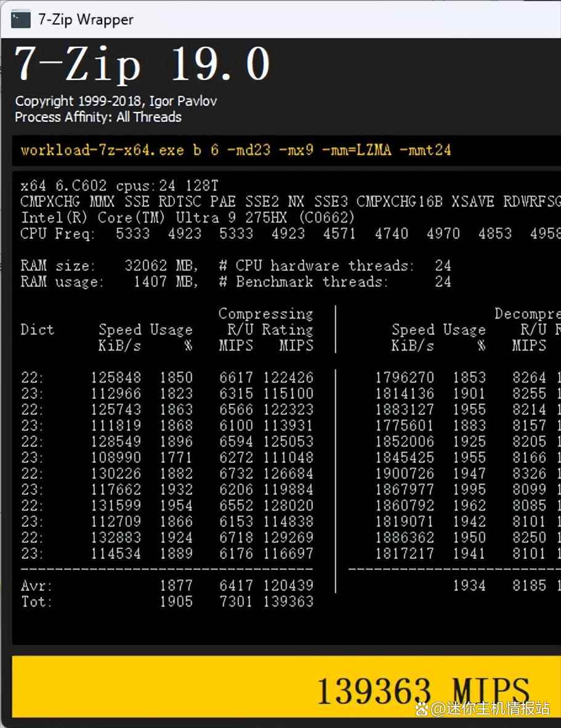Click the "7-Zip Wrapper" window title text
This screenshot has height=728, width=561.
[86, 20]
